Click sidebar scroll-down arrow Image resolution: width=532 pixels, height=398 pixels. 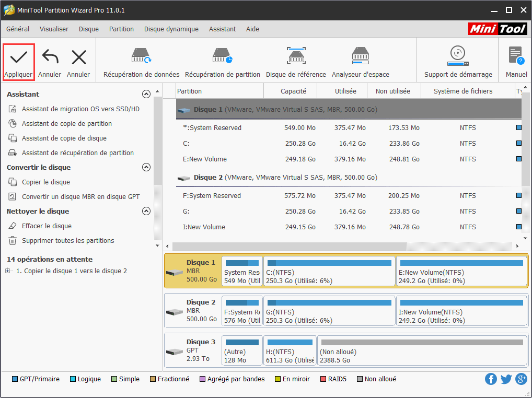pyautogui.click(x=157, y=245)
